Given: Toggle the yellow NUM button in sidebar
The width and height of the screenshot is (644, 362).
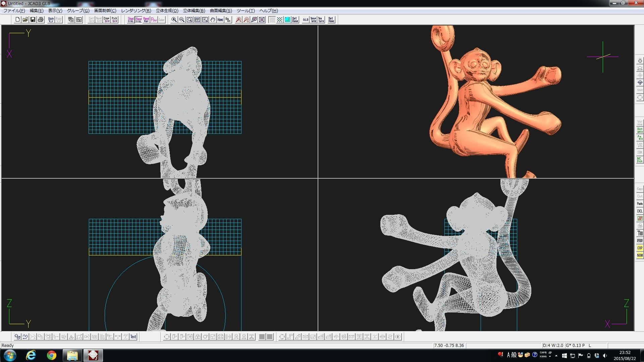Looking at the screenshot, I should (640, 255).
